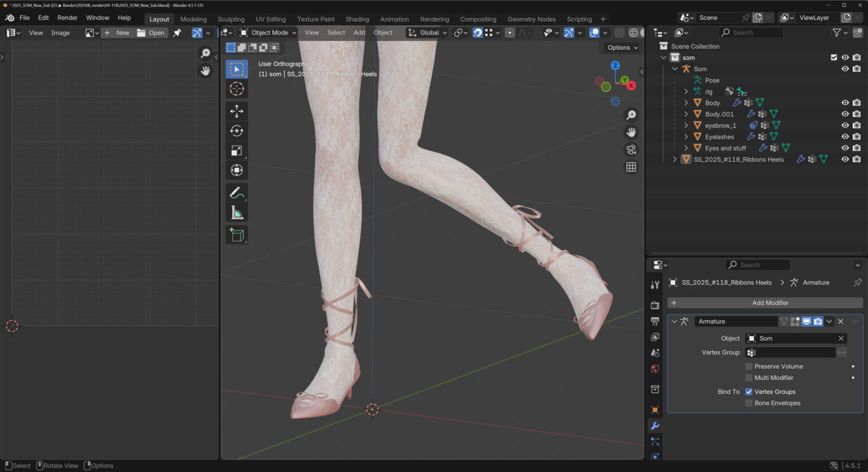Viewport: 868px width, 472px height.
Task: Select the Scale tool
Action: pyautogui.click(x=237, y=150)
